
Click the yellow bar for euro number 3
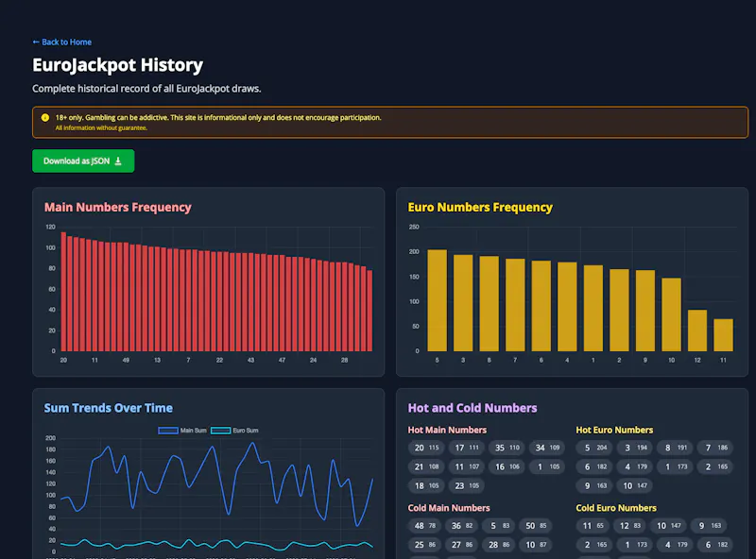point(463,302)
